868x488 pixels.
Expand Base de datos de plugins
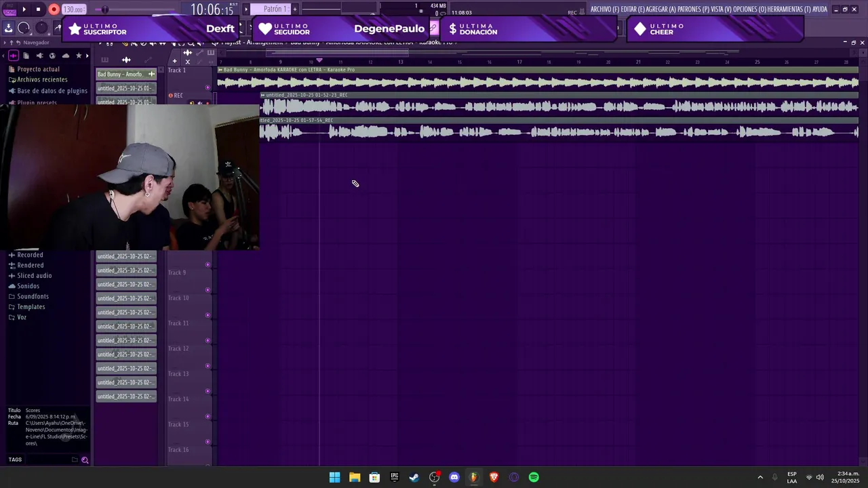point(47,91)
